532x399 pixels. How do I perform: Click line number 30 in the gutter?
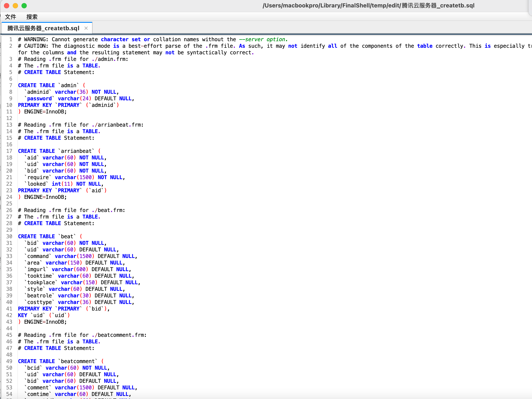pyautogui.click(x=9, y=236)
